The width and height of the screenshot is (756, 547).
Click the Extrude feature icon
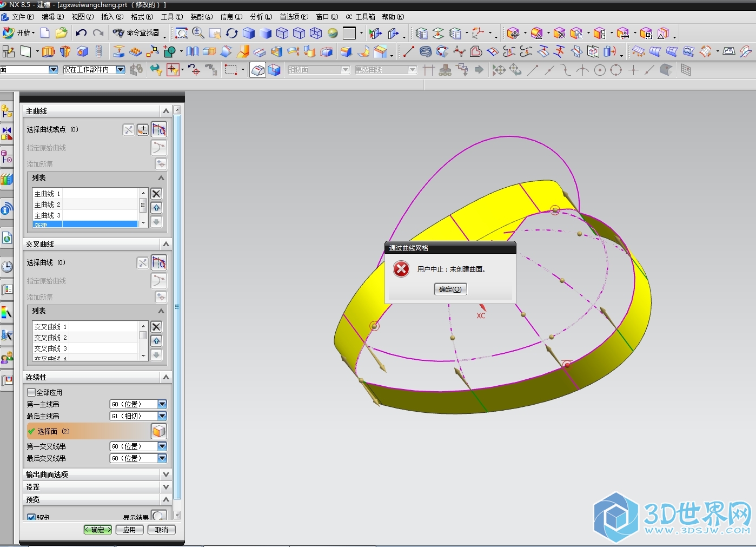pos(48,51)
